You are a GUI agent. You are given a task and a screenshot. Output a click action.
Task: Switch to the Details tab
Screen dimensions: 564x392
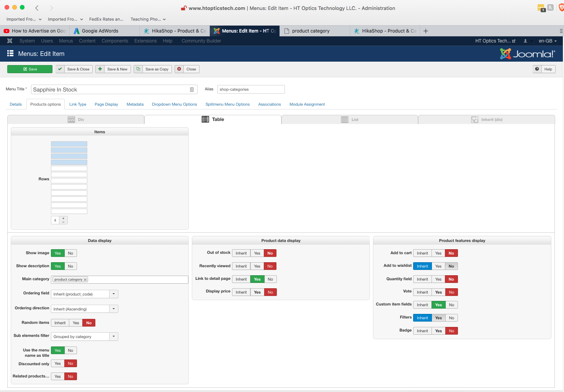[x=16, y=105]
